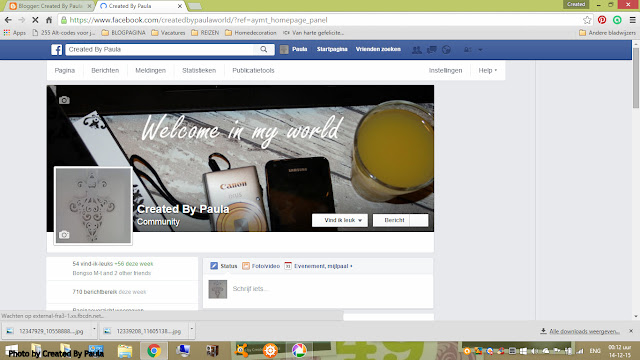The height and width of the screenshot is (360, 640).
Task: Open the Publicatietools tab
Action: [253, 70]
